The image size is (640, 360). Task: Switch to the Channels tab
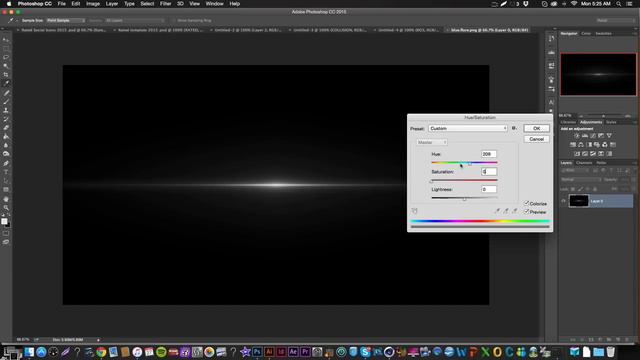click(584, 163)
